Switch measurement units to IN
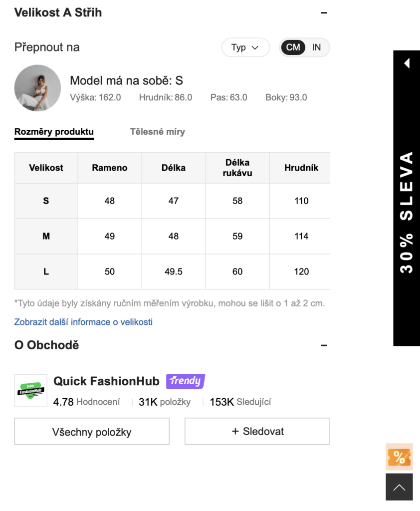This screenshot has height=511, width=420. (x=316, y=47)
